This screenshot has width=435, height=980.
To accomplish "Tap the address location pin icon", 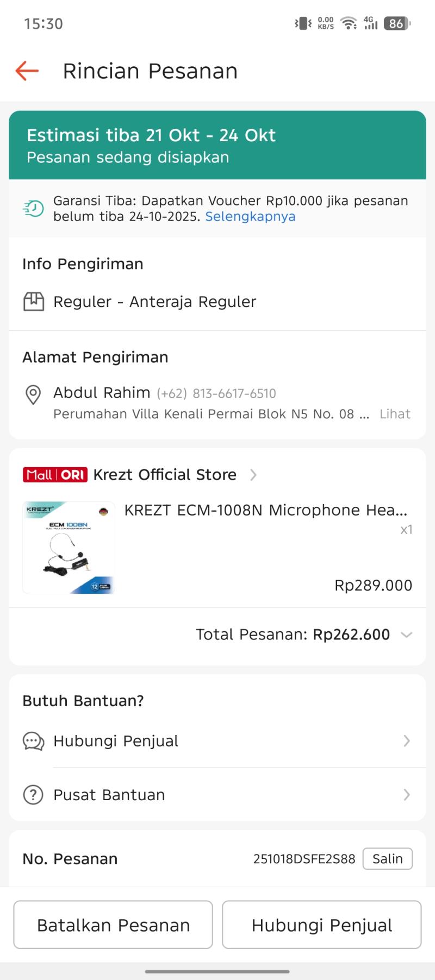I will click(x=33, y=394).
